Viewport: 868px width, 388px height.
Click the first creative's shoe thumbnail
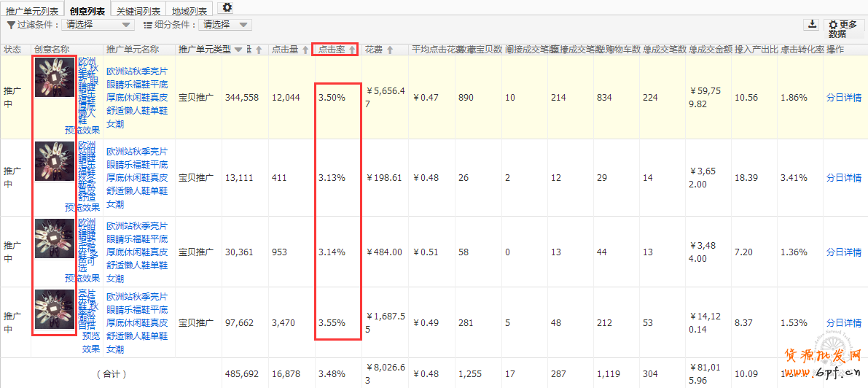[55, 77]
